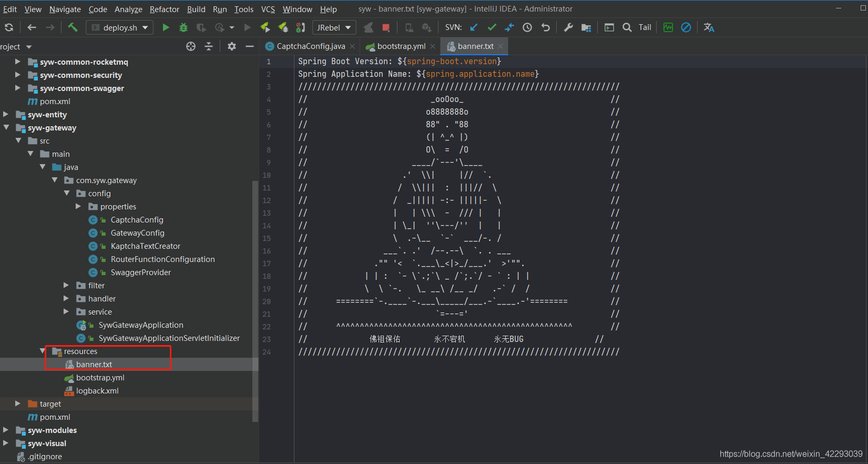Show SVN history clock icon
Screen dimensions: 868x464
pyautogui.click(x=527, y=27)
